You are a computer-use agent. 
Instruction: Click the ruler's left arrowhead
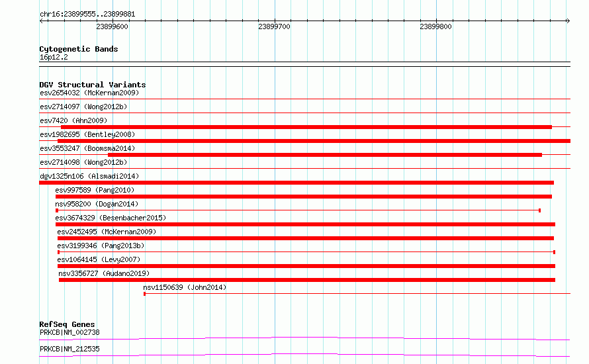pyautogui.click(x=41, y=21)
